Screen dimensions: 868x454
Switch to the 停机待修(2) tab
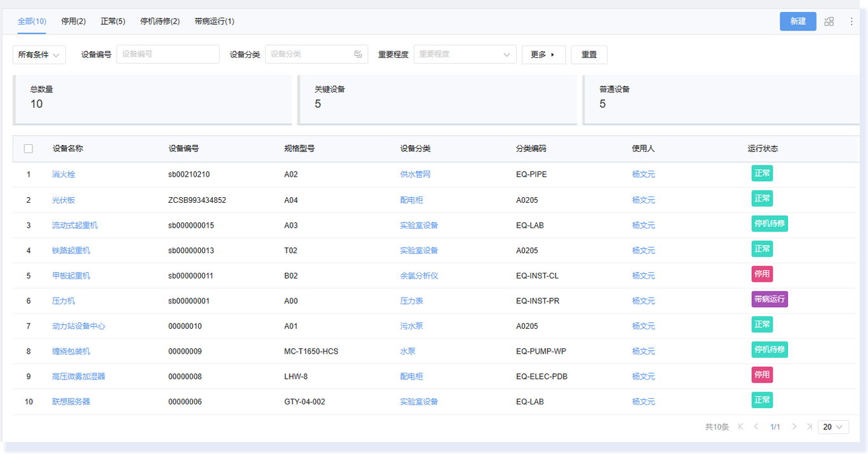pyautogui.click(x=160, y=21)
